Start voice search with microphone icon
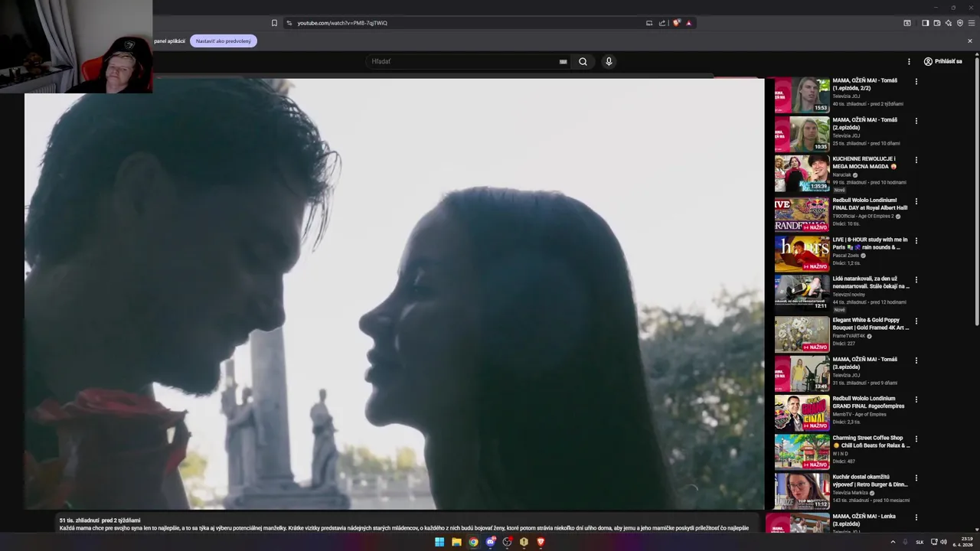The image size is (980, 551). [x=609, y=61]
